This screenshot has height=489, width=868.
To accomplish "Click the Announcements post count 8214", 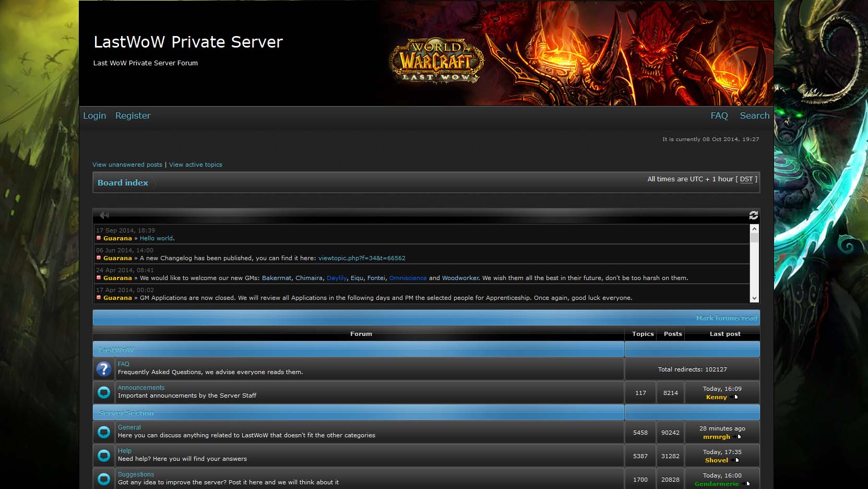I will 671,393.
